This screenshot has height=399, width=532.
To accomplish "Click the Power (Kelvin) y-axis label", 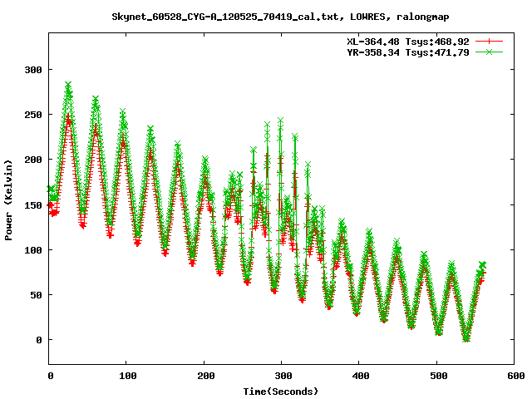I will coord(8,200).
